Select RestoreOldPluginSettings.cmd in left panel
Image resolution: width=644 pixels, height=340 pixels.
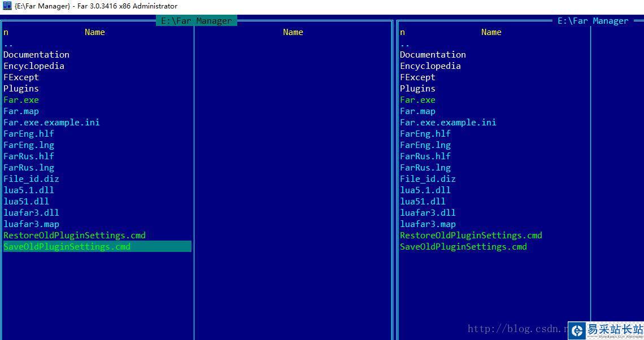(x=75, y=236)
